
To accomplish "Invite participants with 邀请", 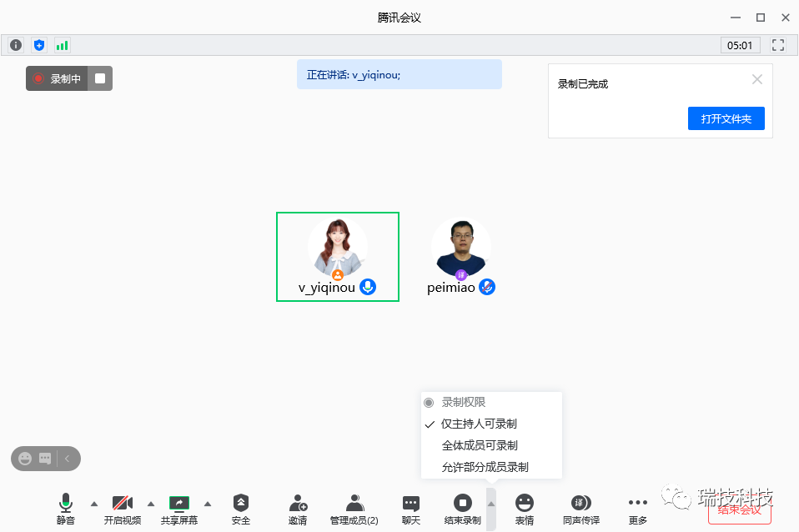I will (298, 509).
